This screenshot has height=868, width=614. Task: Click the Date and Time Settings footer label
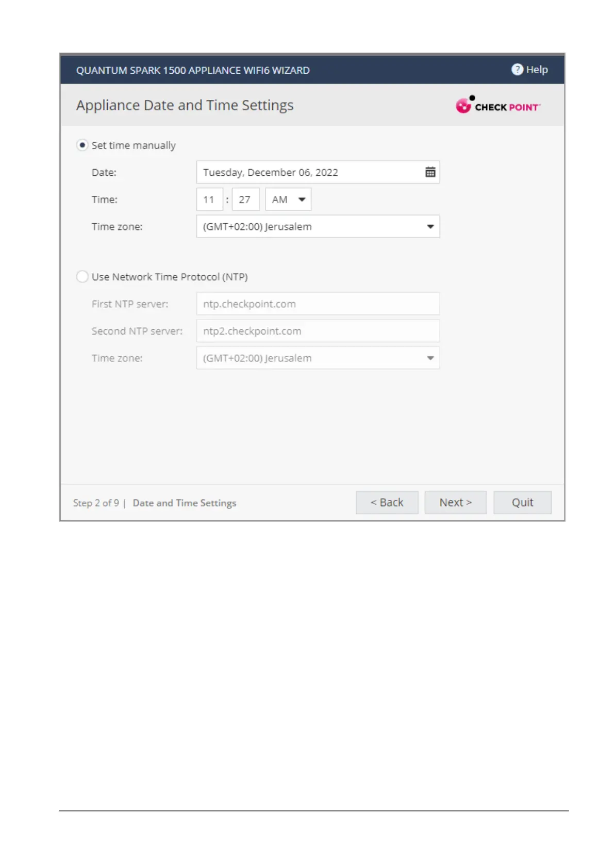(185, 503)
